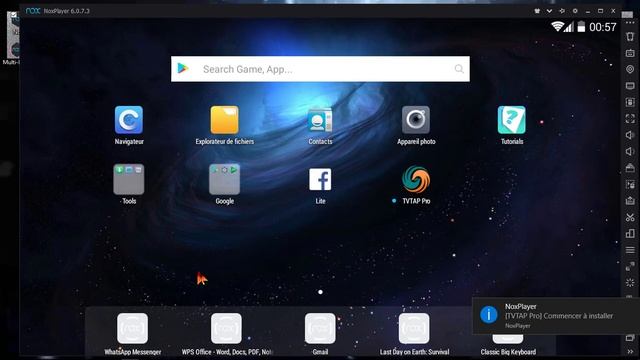Click the Nox logo in title bar
The image size is (640, 360).
click(33, 11)
